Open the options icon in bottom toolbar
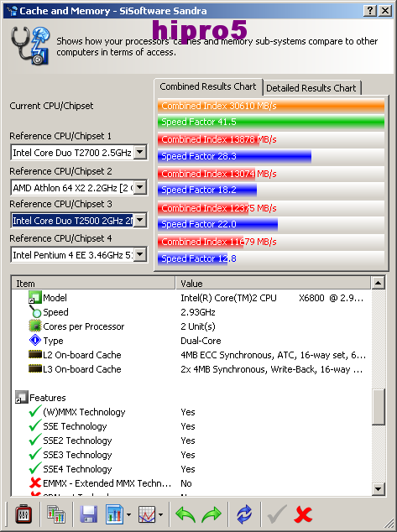 [x=23, y=514]
